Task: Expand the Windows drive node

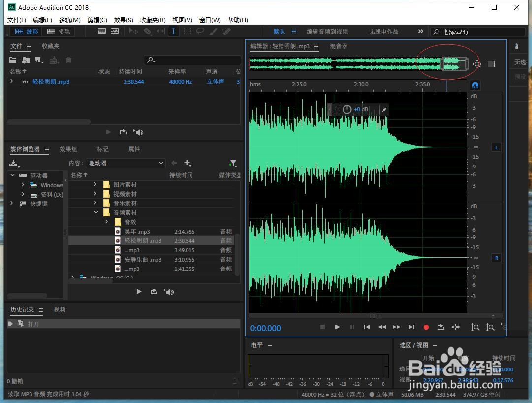Action: [23, 185]
